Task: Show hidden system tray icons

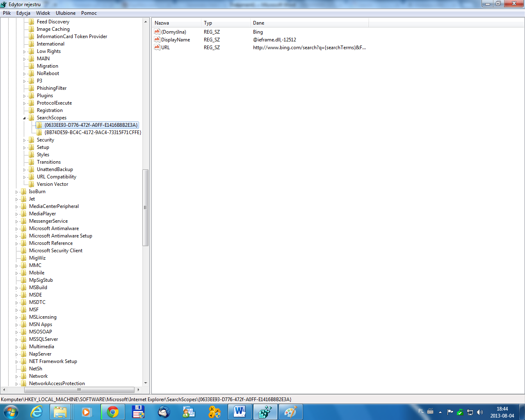Action: pyautogui.click(x=440, y=412)
